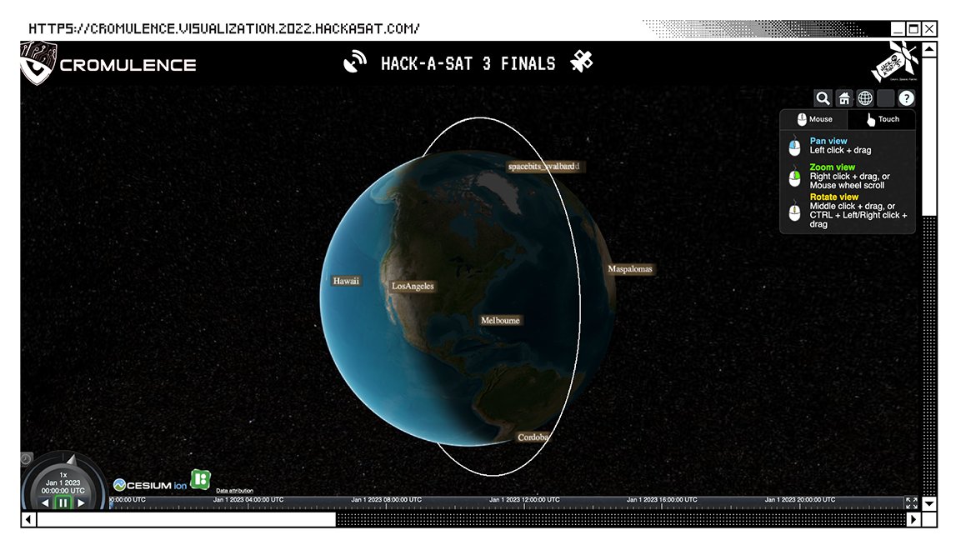Click the HACK-A-SAT 3 FINALS title

(468, 63)
